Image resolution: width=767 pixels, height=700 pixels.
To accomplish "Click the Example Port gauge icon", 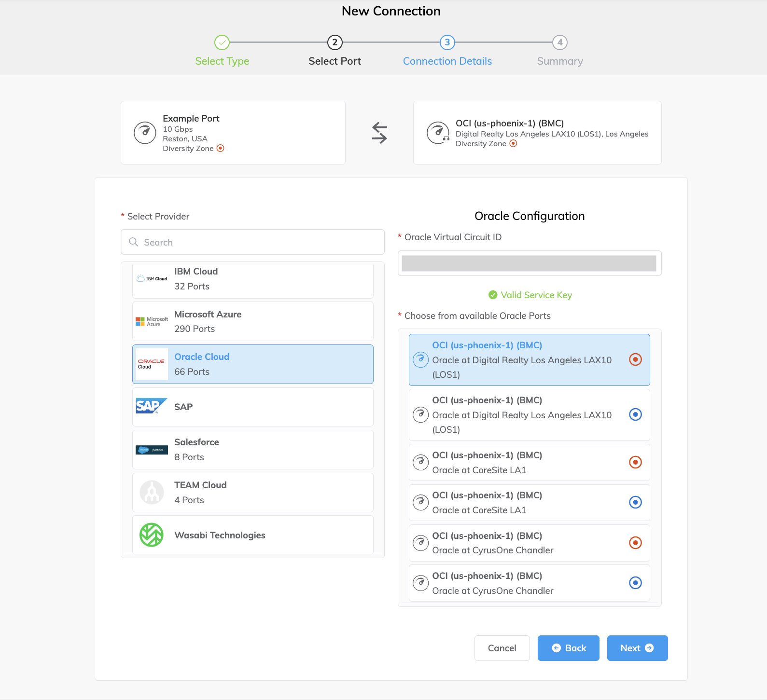I will [145, 133].
